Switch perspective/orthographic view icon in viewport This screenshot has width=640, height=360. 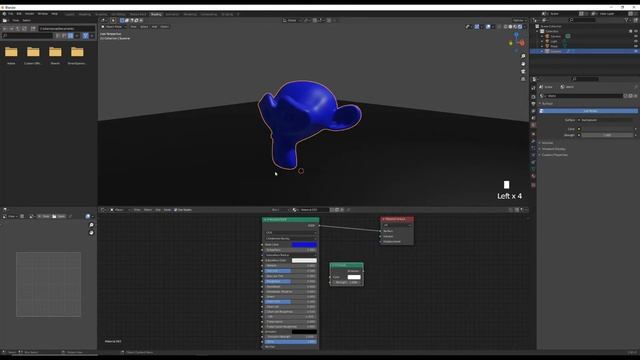(523, 79)
